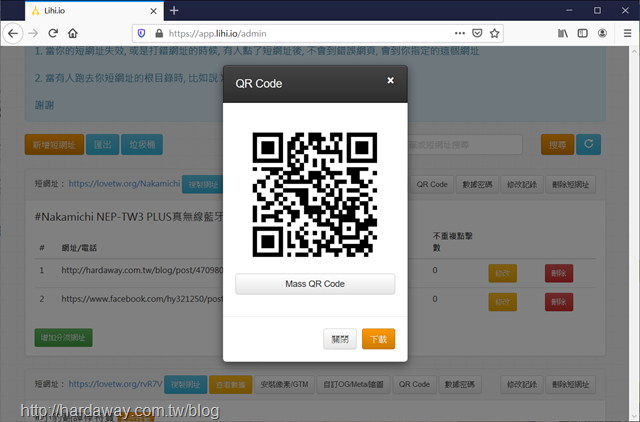Click the orange 新增短網址 button
Viewport: 640px width, 422px height.
tap(54, 145)
